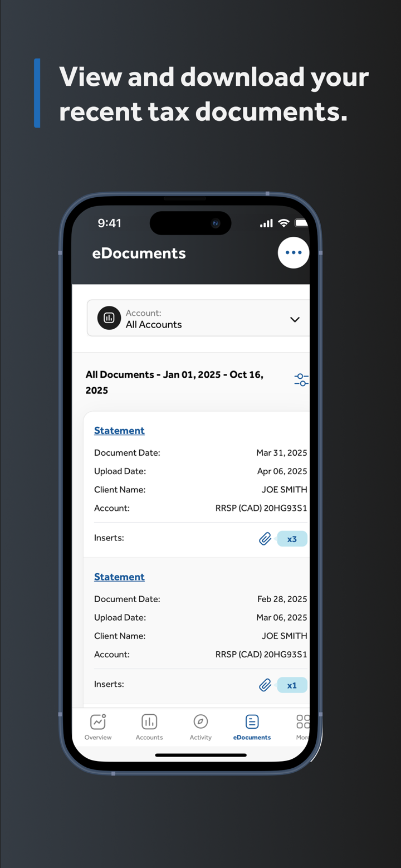
Task: Click paperclip icon for Mar 31 statement
Action: click(x=265, y=539)
